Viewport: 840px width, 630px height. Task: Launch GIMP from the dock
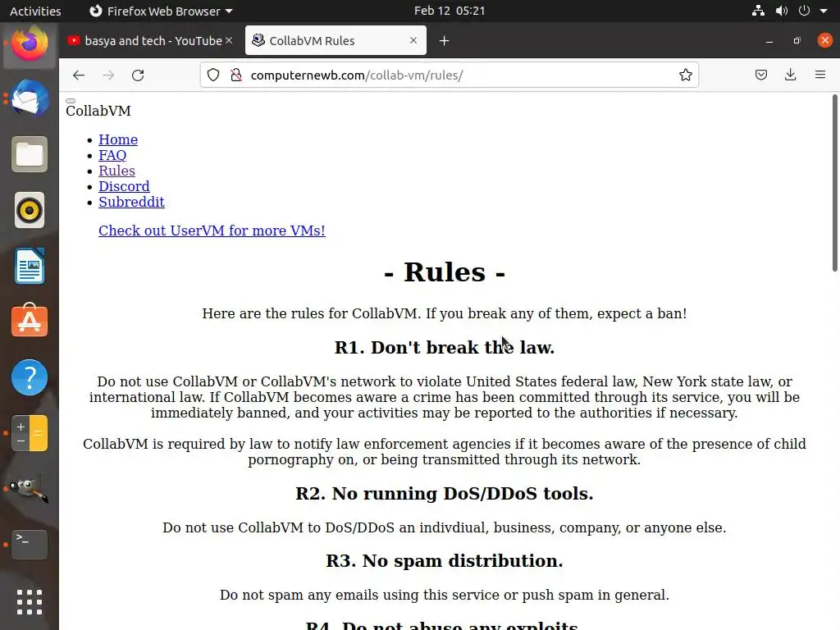(30, 489)
